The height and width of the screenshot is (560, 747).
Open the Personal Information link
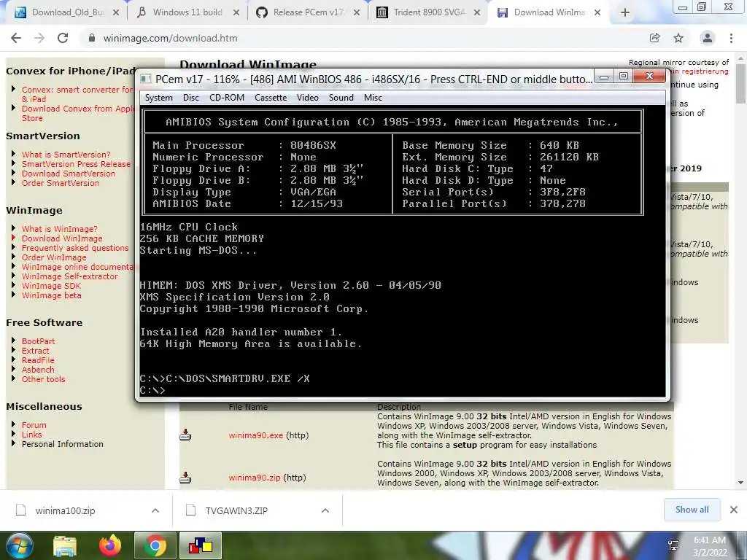point(62,444)
